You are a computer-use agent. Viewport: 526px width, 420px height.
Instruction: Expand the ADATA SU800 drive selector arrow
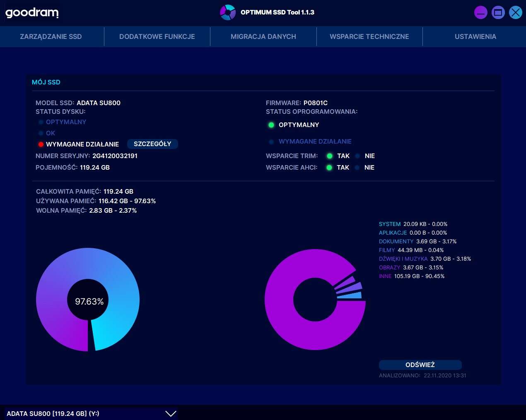click(x=171, y=413)
